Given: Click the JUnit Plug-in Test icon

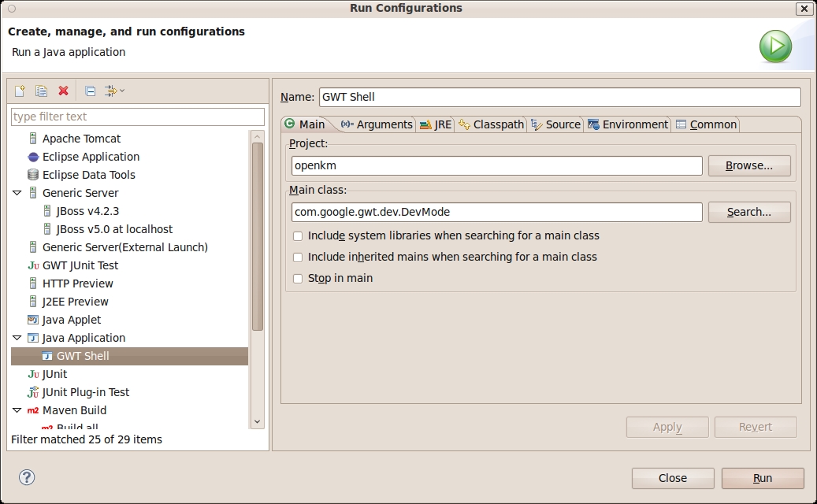Looking at the screenshot, I should click(x=33, y=392).
